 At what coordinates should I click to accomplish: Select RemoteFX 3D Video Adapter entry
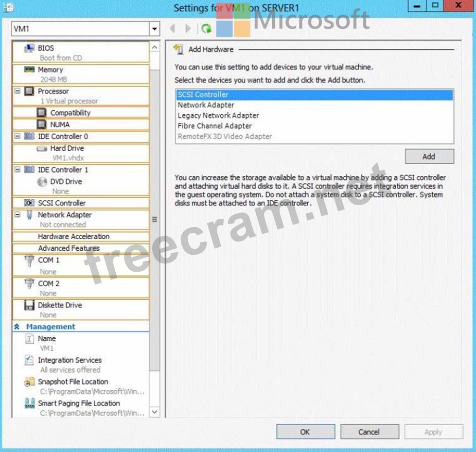[x=315, y=136]
